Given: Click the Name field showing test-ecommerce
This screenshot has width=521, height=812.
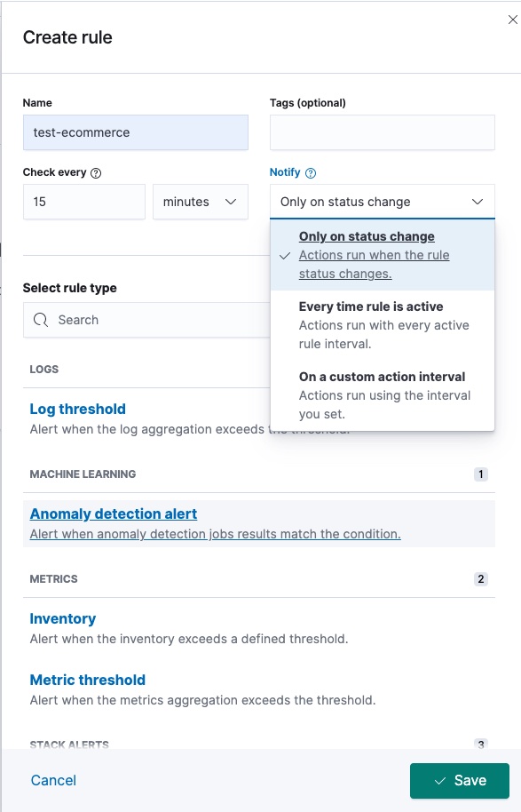Looking at the screenshot, I should (135, 131).
